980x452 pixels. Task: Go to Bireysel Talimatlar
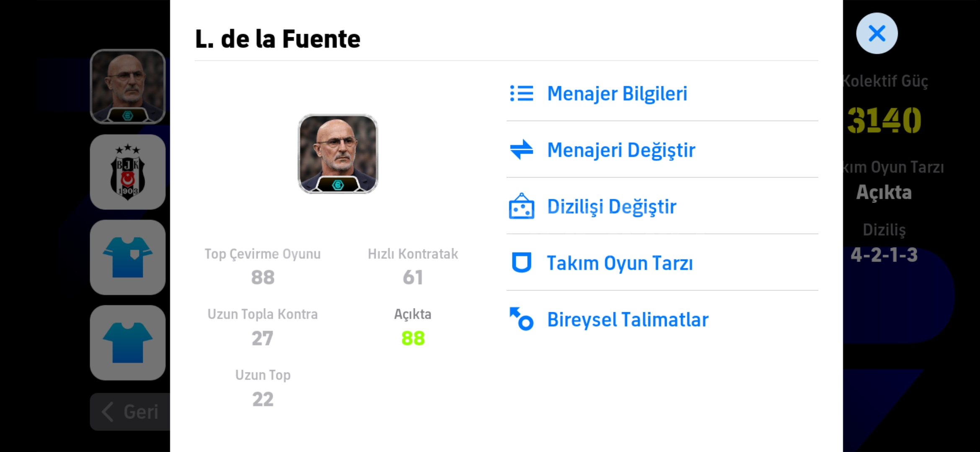(628, 320)
